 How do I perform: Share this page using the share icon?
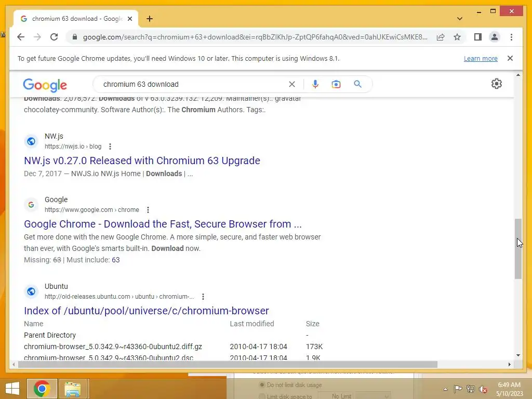coord(441,37)
